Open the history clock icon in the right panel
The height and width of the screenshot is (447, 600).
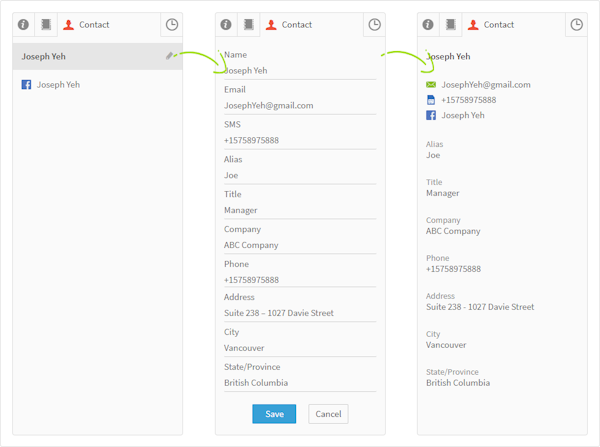click(x=576, y=24)
